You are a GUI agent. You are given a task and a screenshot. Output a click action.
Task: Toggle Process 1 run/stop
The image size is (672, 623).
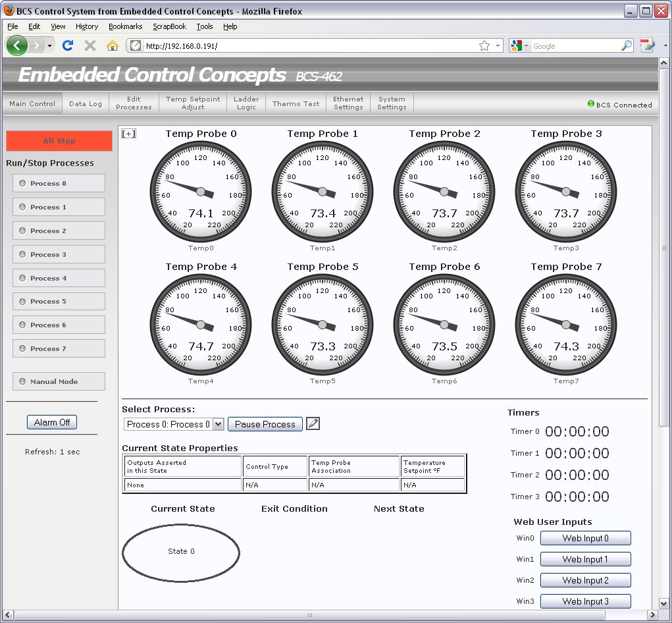(59, 207)
